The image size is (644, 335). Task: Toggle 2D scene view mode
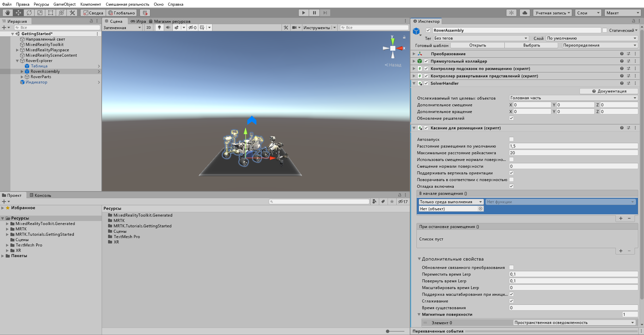pyautogui.click(x=149, y=27)
